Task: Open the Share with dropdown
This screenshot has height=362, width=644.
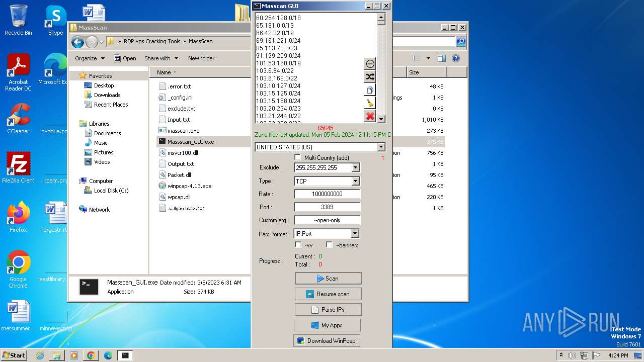Action: pyautogui.click(x=161, y=58)
